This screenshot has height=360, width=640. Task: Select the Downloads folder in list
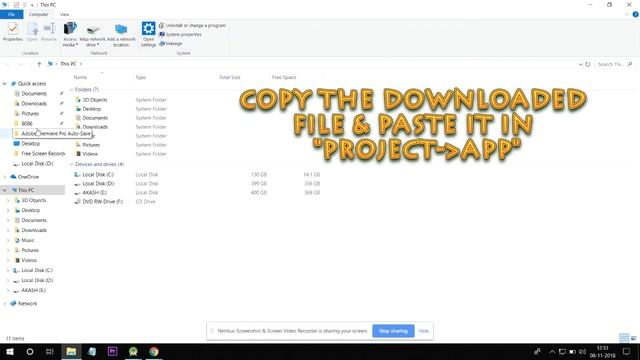coord(95,127)
